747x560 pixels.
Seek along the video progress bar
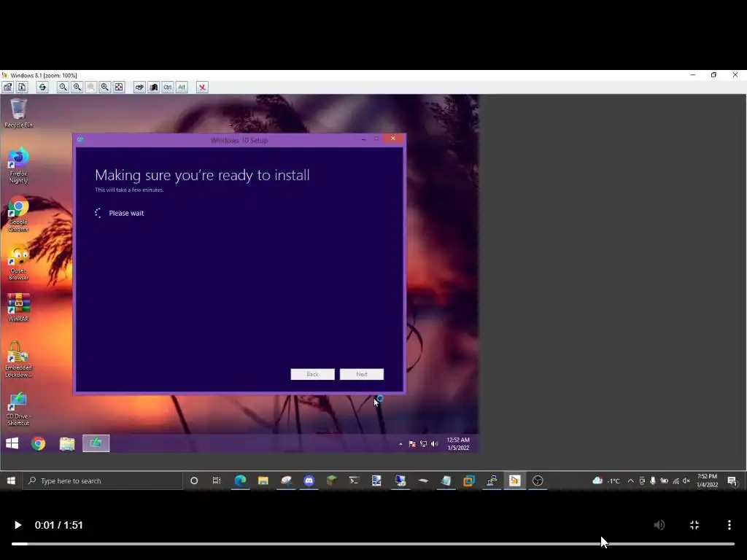373,543
